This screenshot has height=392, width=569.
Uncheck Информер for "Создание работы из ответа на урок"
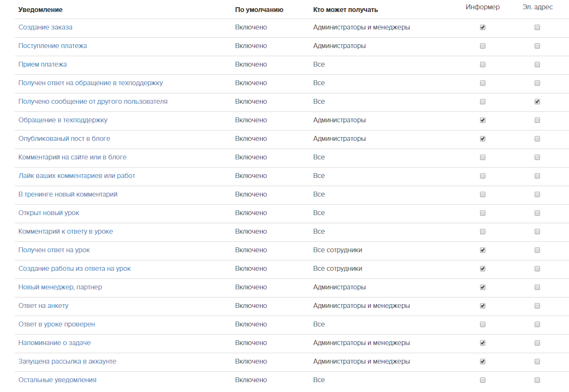coord(483,268)
